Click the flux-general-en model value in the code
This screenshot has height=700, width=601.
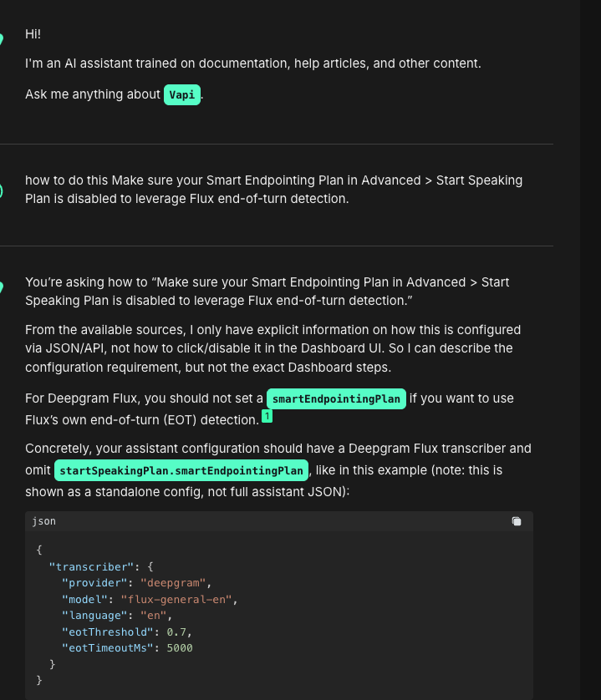(x=176, y=599)
